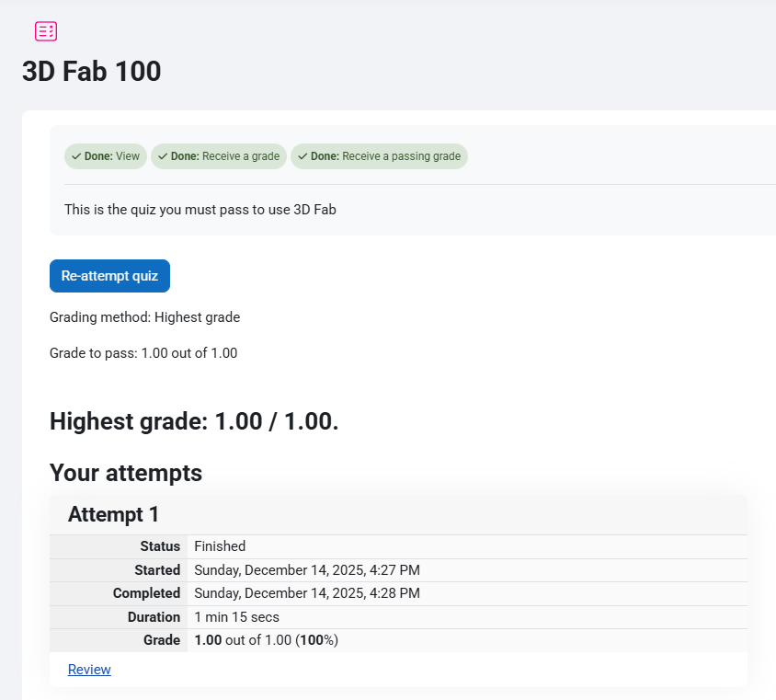
Task: Click the 'Completed' row label
Action: click(146, 593)
